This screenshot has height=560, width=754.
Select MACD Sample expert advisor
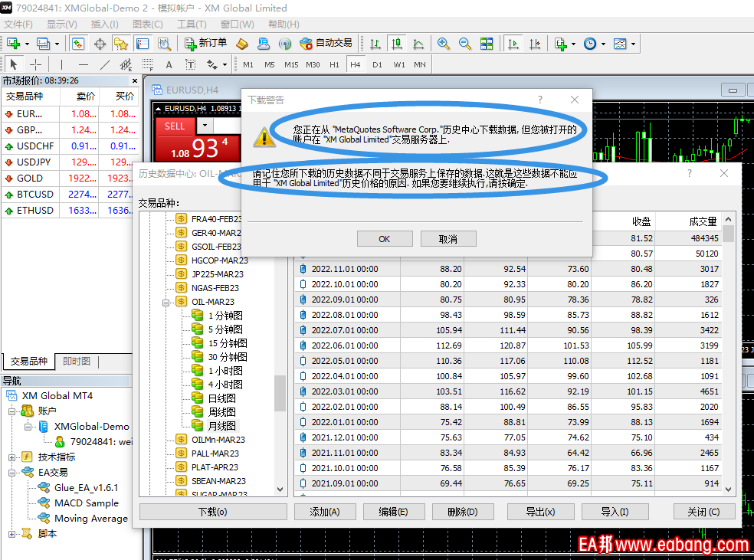[87, 503]
